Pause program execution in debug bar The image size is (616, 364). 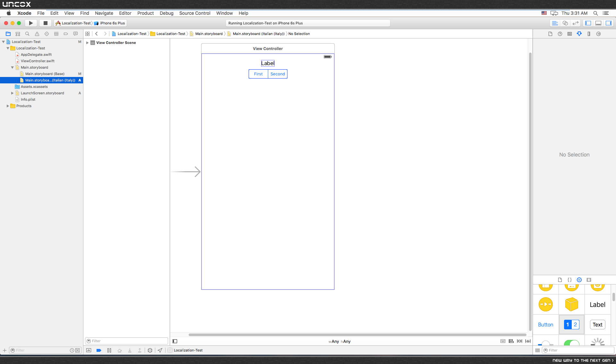109,350
